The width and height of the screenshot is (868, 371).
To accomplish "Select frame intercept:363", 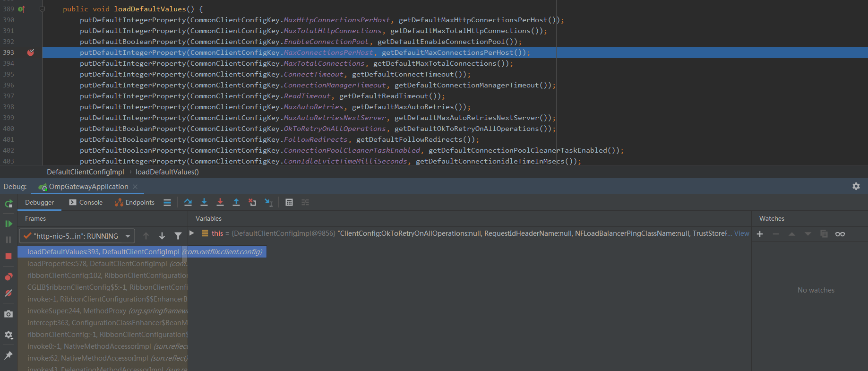I will point(103,323).
